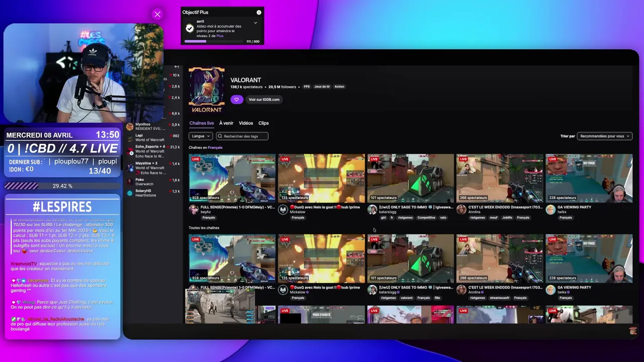Select the Competitive tag under katarsisgg
Image resolution: width=644 pixels, height=362 pixels.
coord(426,218)
